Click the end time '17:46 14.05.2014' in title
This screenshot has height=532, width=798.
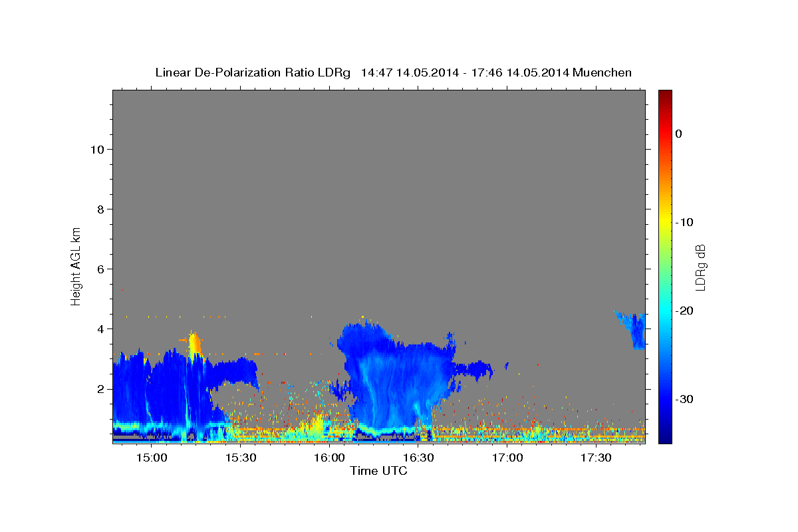[519, 72]
